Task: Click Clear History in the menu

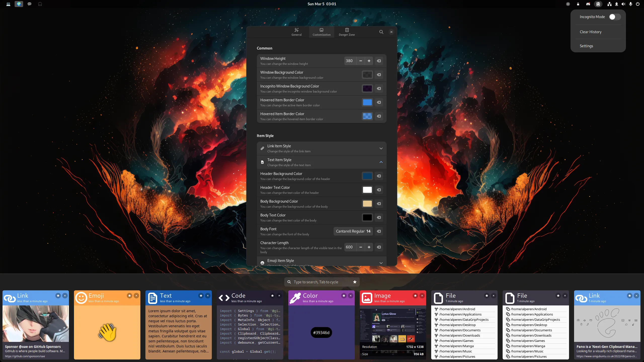Action: 590,32
